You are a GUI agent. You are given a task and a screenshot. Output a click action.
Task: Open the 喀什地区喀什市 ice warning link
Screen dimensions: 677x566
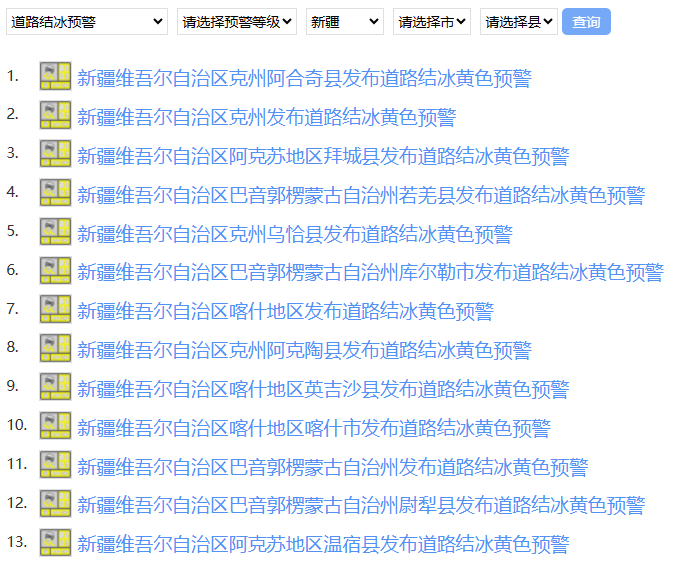pyautogui.click(x=313, y=429)
